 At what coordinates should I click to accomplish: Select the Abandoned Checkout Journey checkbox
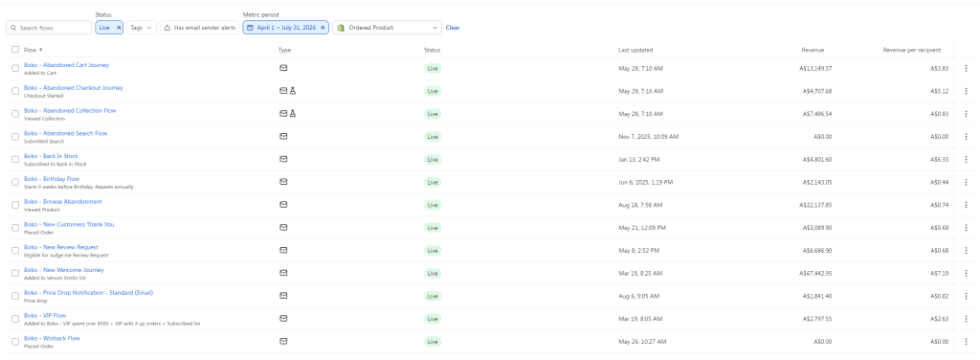click(15, 91)
